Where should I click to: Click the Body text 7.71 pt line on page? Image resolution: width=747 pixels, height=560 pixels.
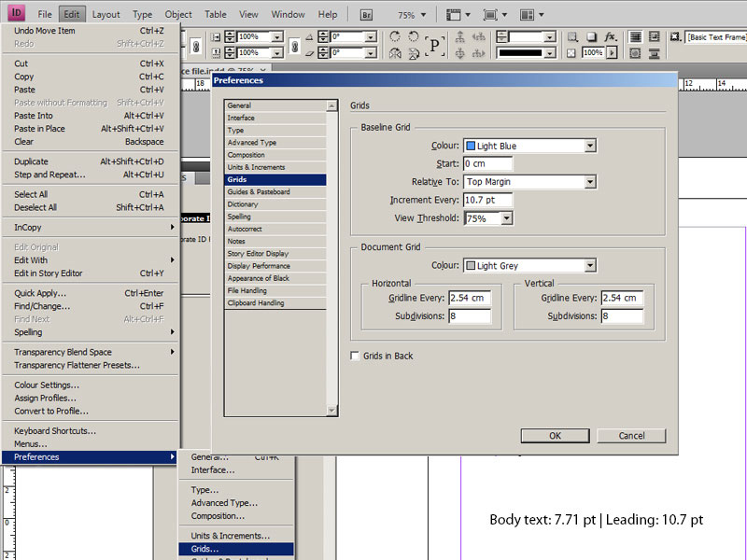(596, 520)
